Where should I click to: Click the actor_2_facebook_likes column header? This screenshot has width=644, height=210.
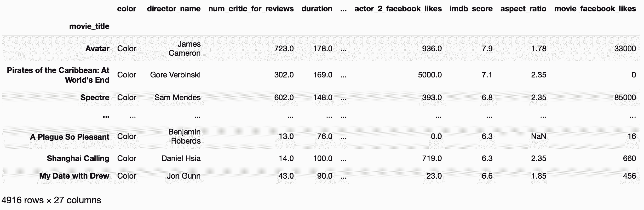(398, 9)
